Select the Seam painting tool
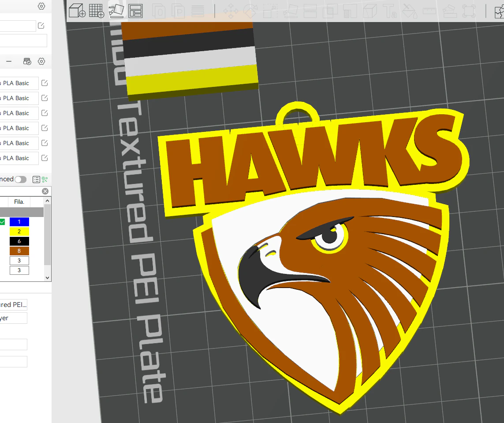504x423 pixels. 370,11
